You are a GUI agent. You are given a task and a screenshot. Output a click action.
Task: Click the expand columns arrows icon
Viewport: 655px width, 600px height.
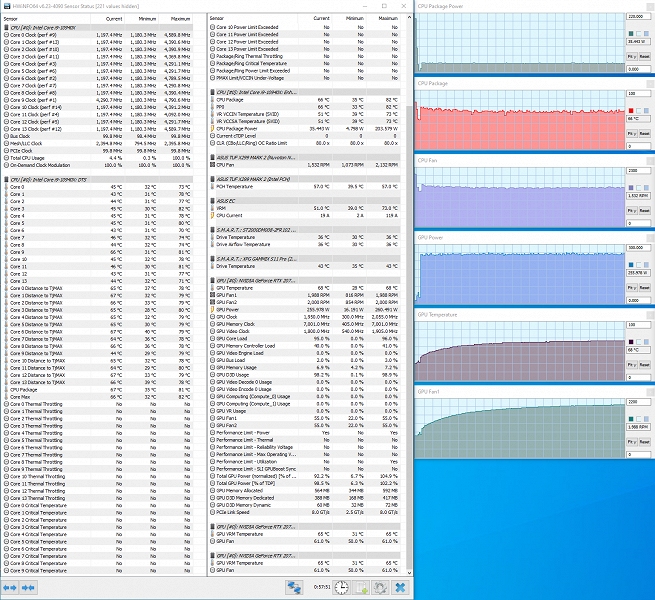pyautogui.click(x=10, y=587)
